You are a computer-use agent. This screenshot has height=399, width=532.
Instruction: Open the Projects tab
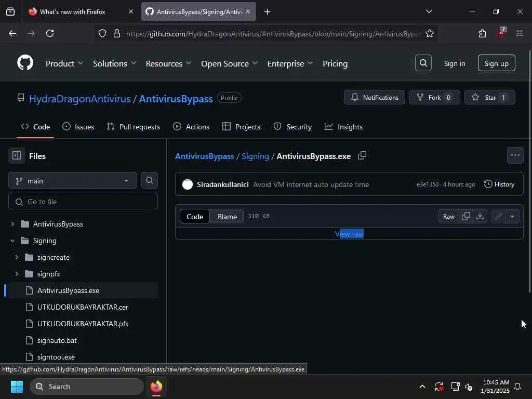click(x=241, y=127)
